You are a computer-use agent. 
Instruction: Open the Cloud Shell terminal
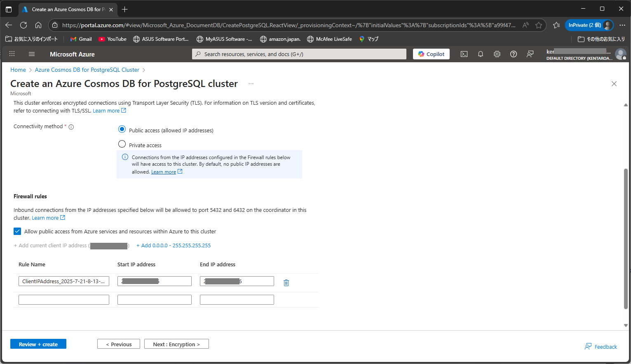[464, 54]
